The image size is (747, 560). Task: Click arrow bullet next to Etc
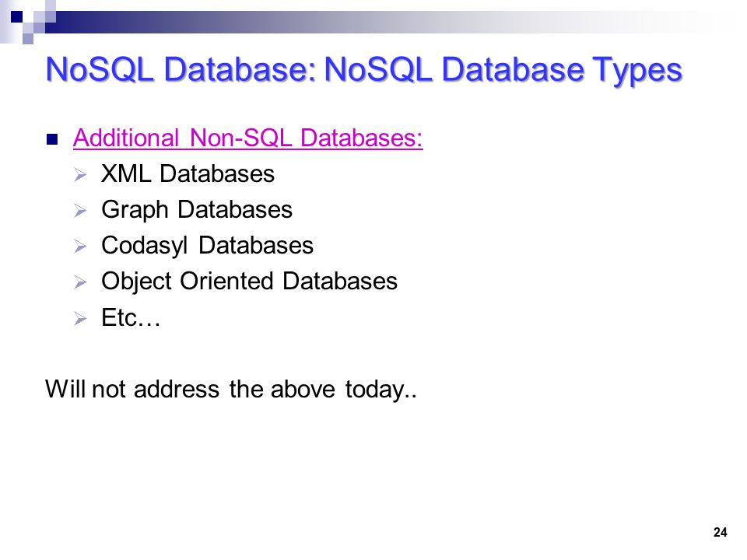(x=80, y=318)
